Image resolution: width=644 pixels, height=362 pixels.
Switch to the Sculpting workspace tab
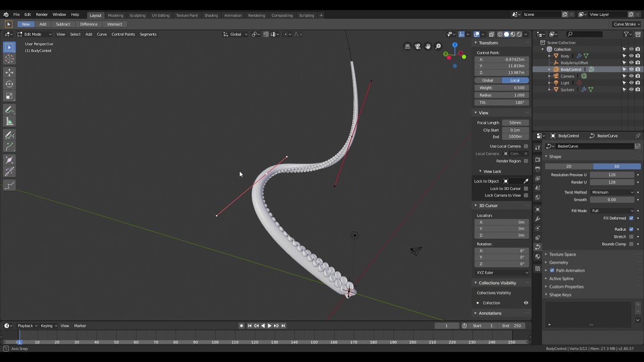click(137, 15)
